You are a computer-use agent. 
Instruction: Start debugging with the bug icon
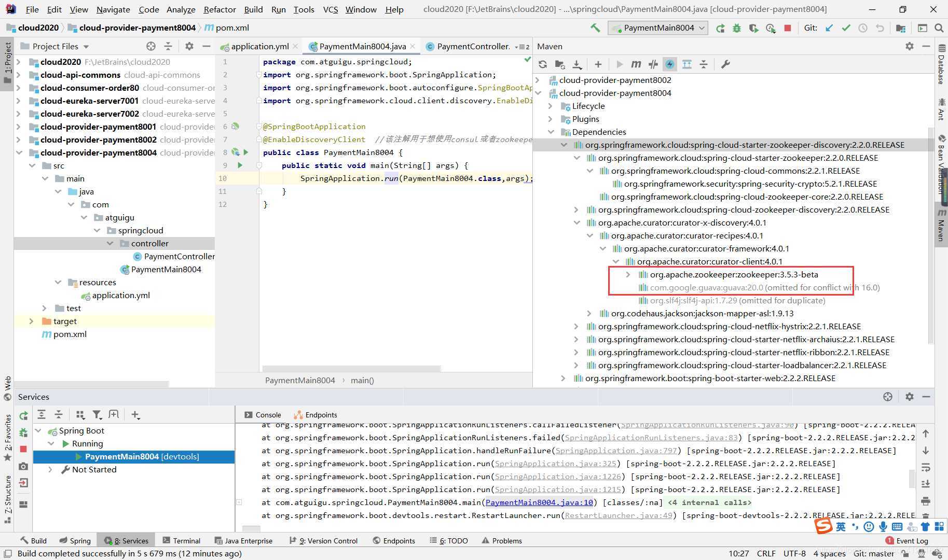(x=737, y=28)
